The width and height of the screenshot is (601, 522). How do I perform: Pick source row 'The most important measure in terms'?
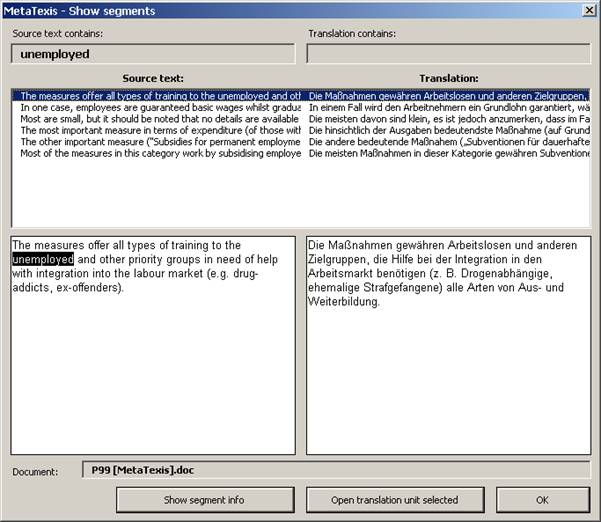160,130
